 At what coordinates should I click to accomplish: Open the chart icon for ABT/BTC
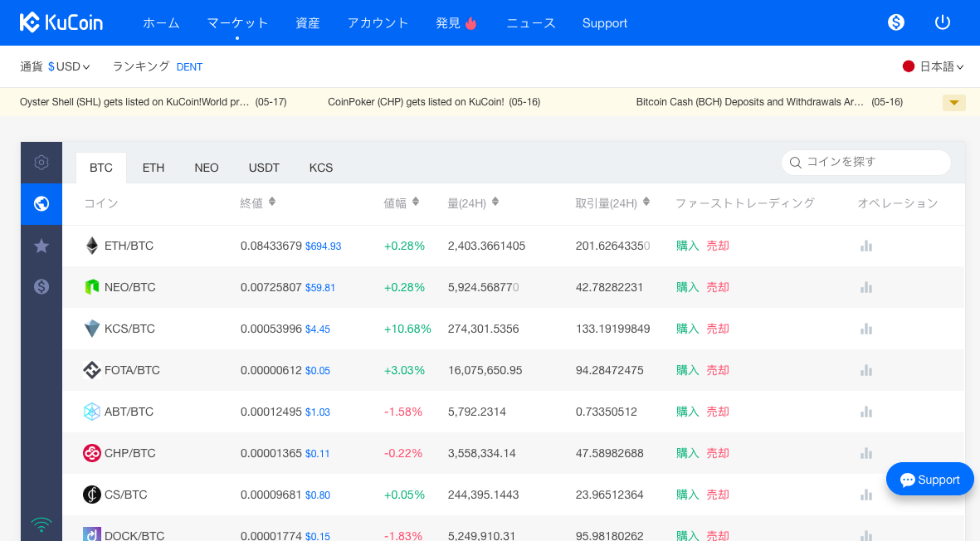pos(866,412)
